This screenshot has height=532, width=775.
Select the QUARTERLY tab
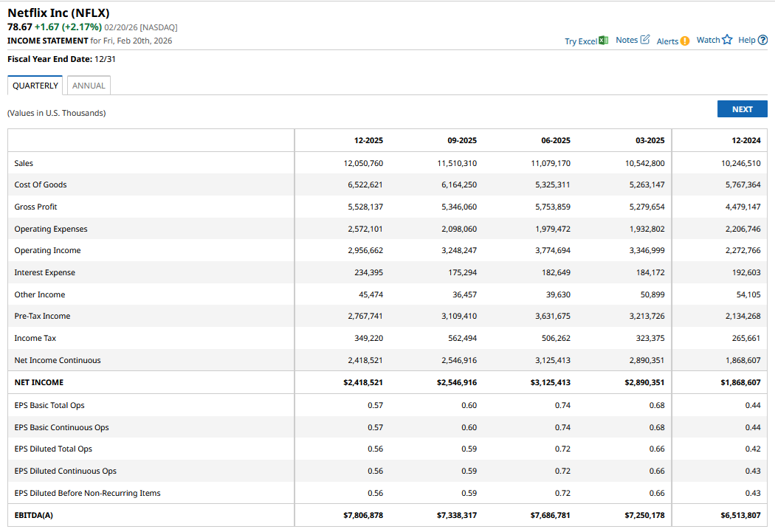(35, 86)
